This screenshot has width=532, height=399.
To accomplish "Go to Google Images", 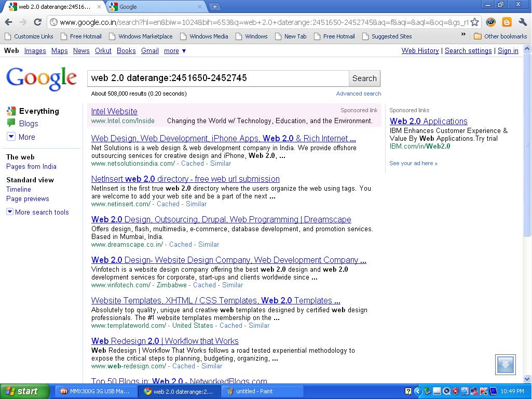I will [x=35, y=50].
